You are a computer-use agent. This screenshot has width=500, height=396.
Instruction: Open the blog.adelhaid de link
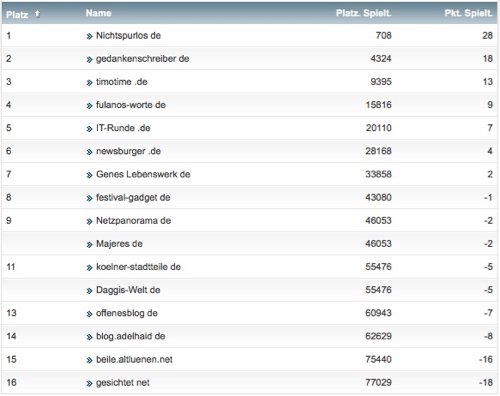point(131,336)
